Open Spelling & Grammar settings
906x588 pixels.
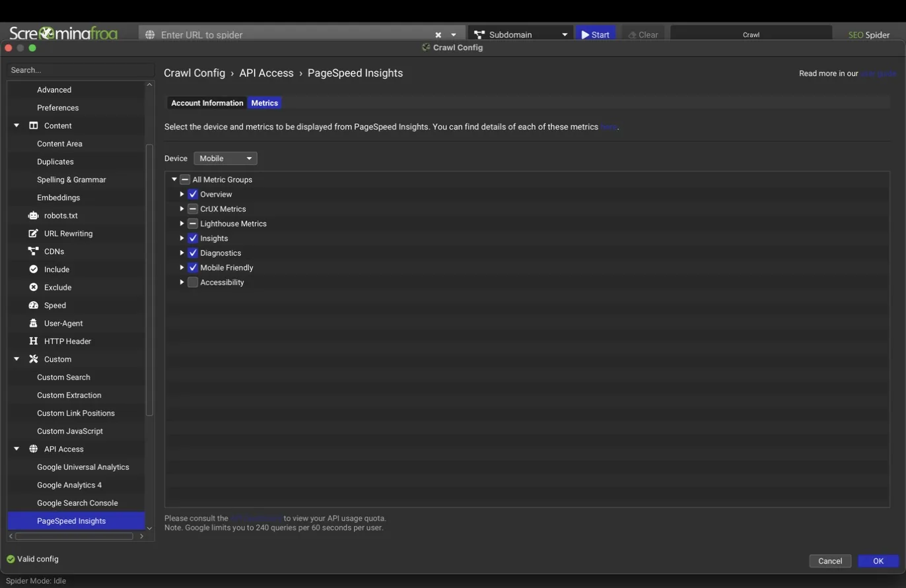(x=71, y=180)
